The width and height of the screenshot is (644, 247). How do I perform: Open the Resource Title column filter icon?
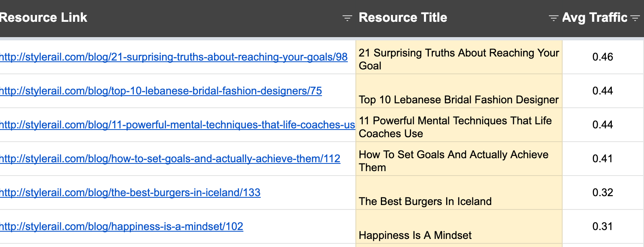pyautogui.click(x=553, y=18)
